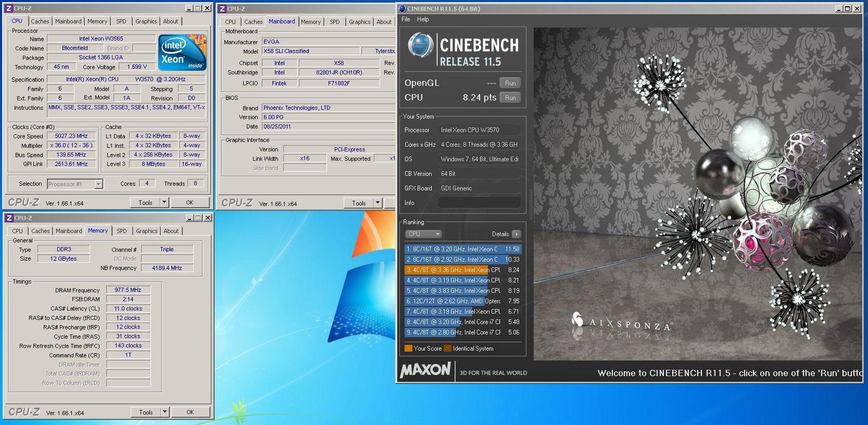Click OK in the CPU-Z Memory window
The height and width of the screenshot is (425, 868).
pyautogui.click(x=190, y=412)
